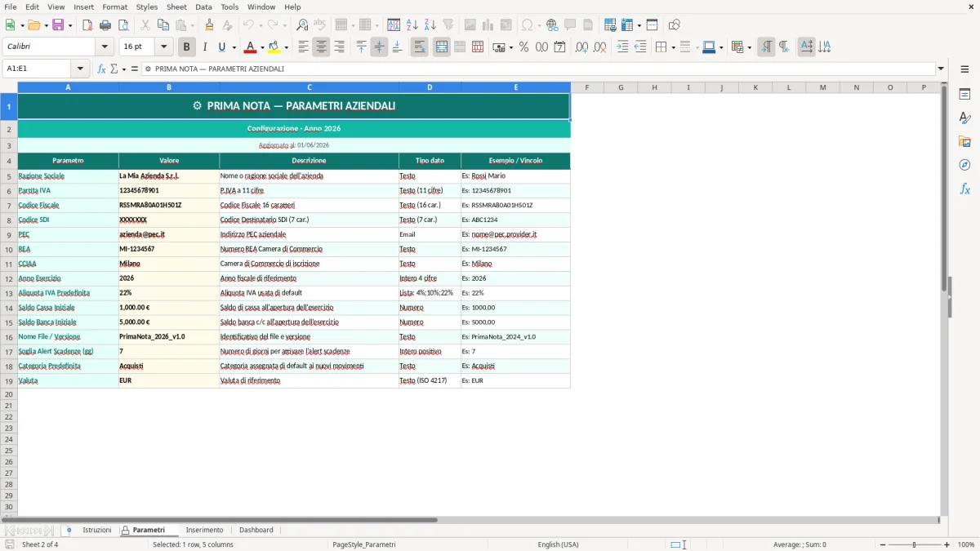Print the spreadsheet with the printer icon
This screenshot has height=551, width=980.
[x=105, y=25]
